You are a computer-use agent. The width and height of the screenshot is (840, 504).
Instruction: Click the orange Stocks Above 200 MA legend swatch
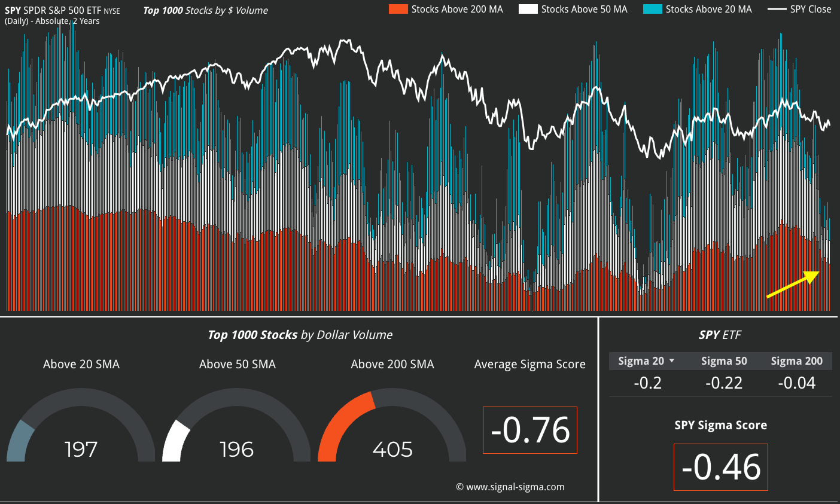[x=398, y=9]
